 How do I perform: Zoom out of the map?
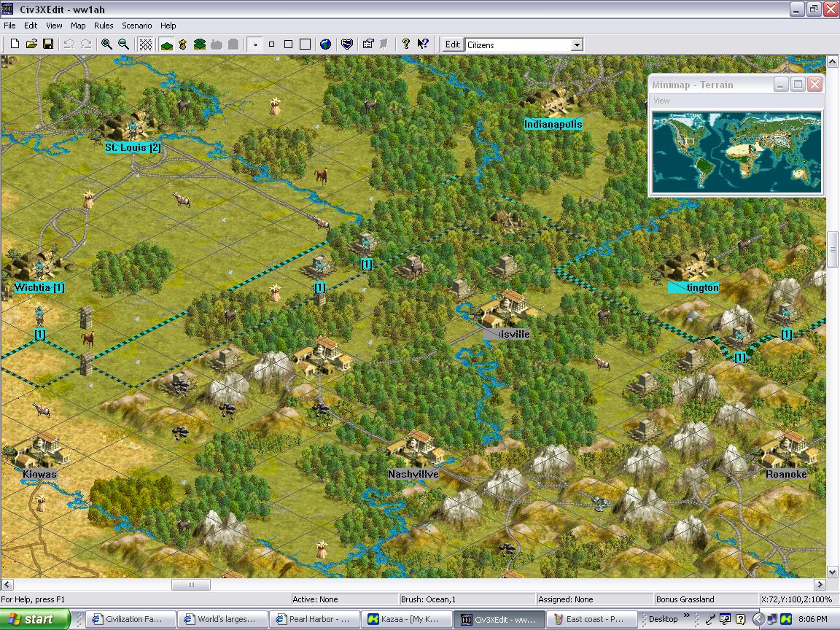coord(123,44)
